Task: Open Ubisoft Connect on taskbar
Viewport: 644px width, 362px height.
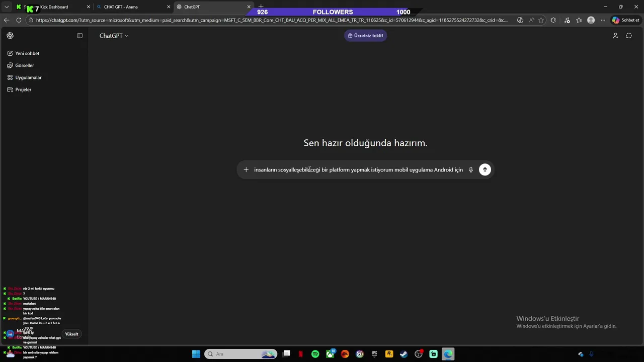Action: 359,354
